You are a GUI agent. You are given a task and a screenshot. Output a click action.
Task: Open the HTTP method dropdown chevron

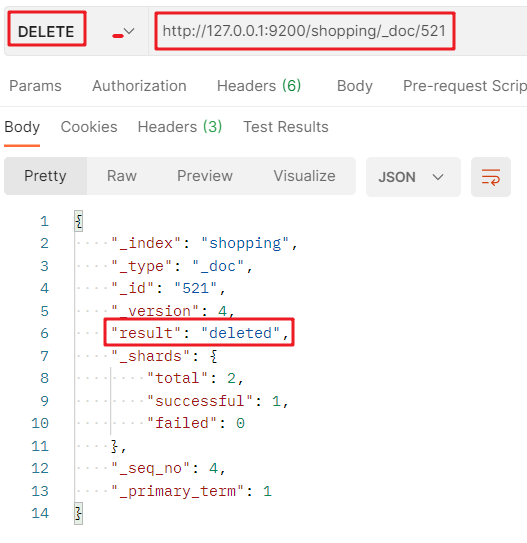tap(129, 32)
